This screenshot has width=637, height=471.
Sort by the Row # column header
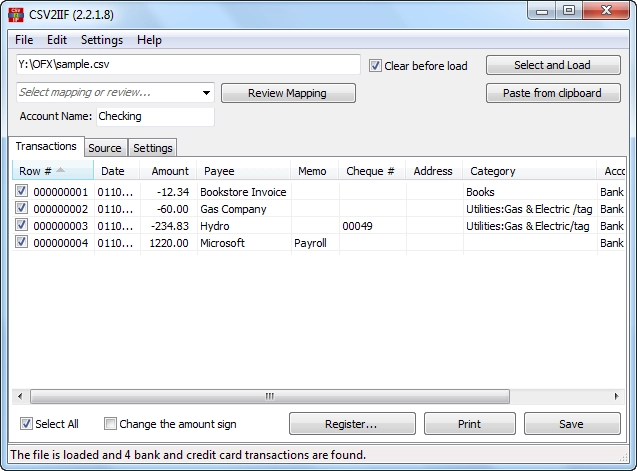(53, 171)
